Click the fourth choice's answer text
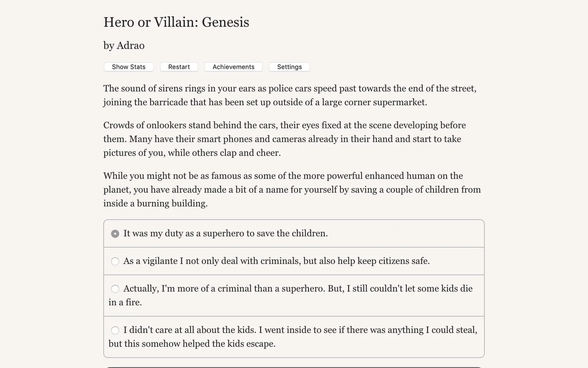The width and height of the screenshot is (588, 368). (x=300, y=330)
